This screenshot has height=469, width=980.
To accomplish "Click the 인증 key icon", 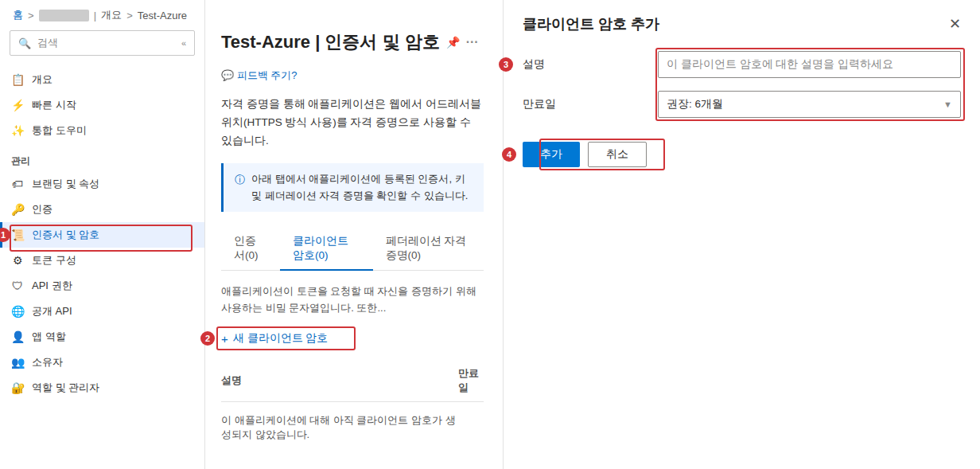I will click(17, 209).
